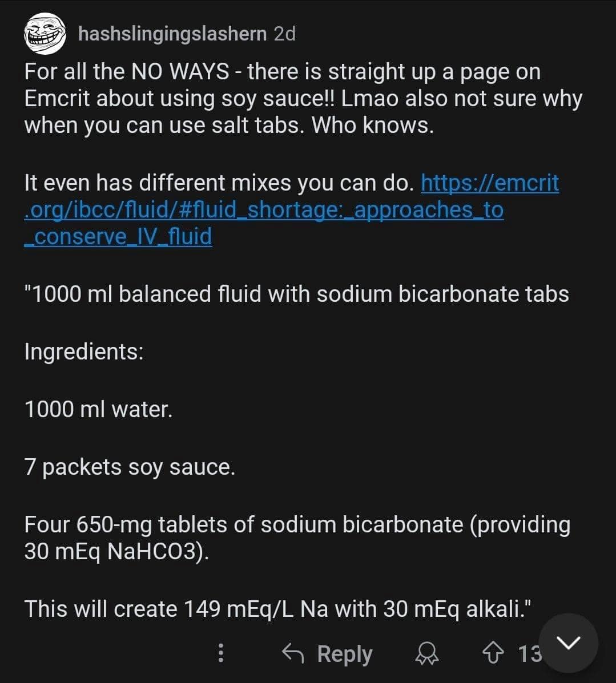Open the emcrit.org fluid shortage link
The width and height of the screenshot is (616, 683).
(x=264, y=210)
